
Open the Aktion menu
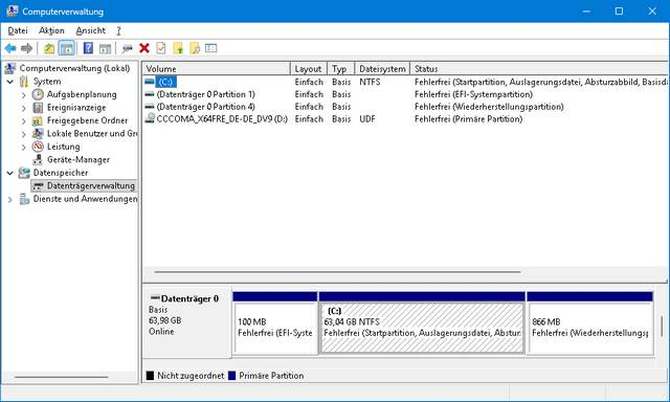51,31
